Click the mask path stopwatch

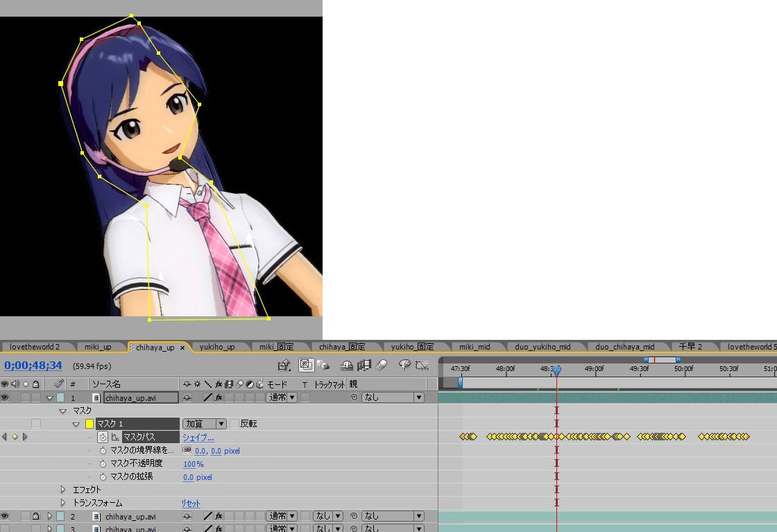click(x=103, y=437)
